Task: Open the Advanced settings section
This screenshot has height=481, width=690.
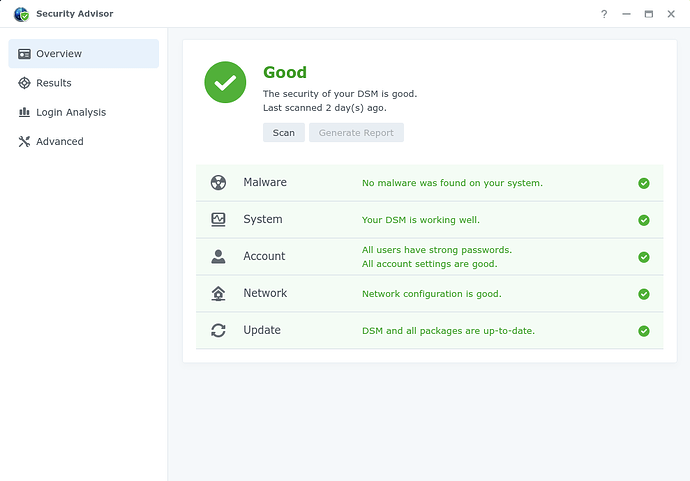Action: tap(60, 141)
